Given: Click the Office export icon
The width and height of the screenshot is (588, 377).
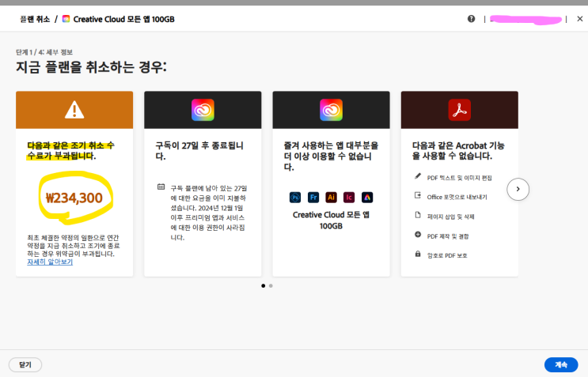Looking at the screenshot, I should click(x=418, y=195).
